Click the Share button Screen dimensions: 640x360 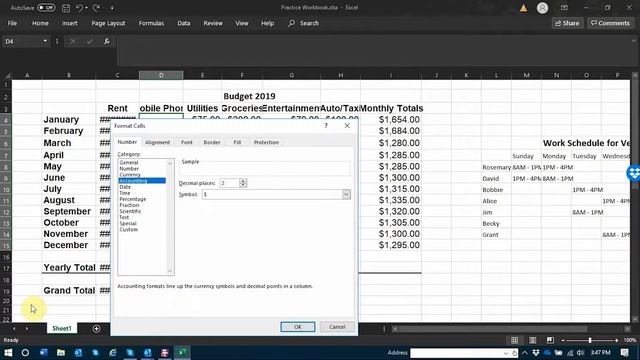[x=567, y=23]
